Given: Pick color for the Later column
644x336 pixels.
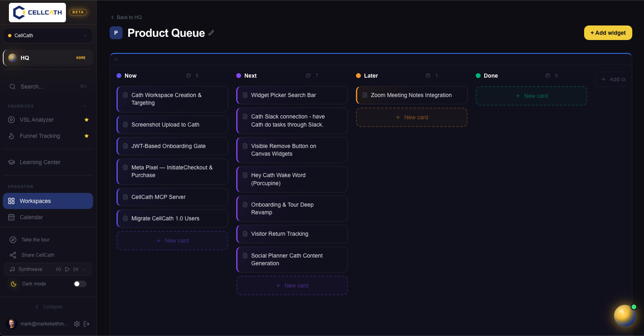Looking at the screenshot, I should point(428,76).
